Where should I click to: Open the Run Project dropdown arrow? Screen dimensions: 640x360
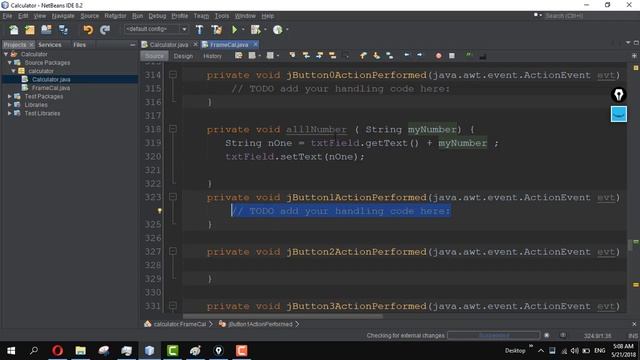click(x=243, y=30)
